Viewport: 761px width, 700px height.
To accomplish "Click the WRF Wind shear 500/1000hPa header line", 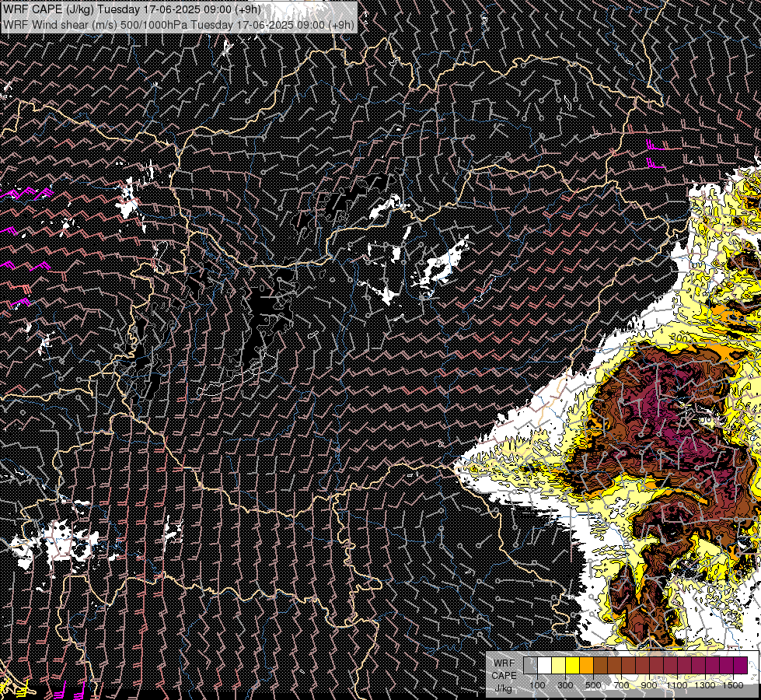I will [x=179, y=25].
